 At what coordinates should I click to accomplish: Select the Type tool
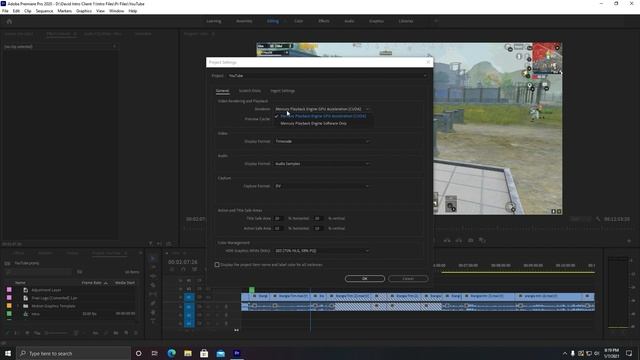click(x=153, y=321)
